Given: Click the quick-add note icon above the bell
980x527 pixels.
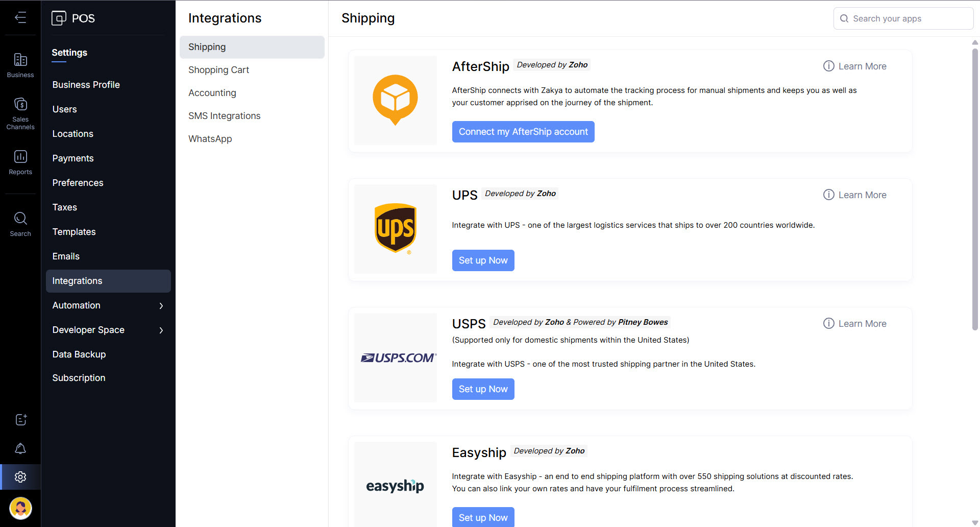Looking at the screenshot, I should 20,420.
